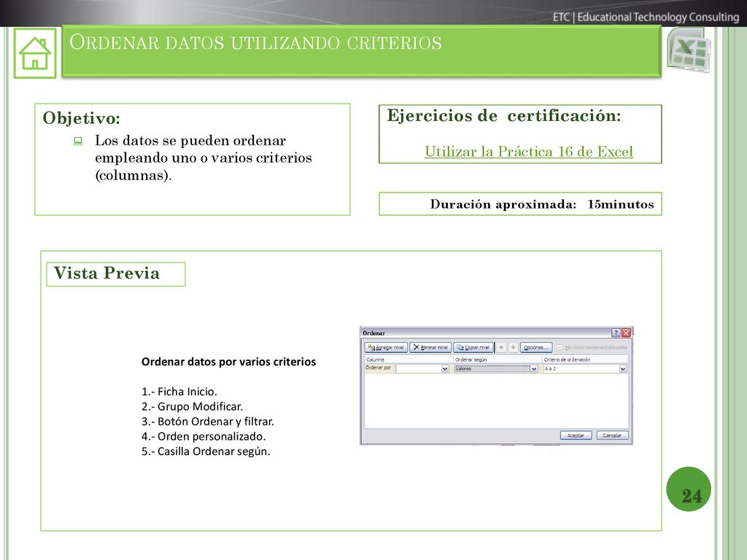Image resolution: width=747 pixels, height=560 pixels.
Task: Click the move level up arrow
Action: (500, 348)
